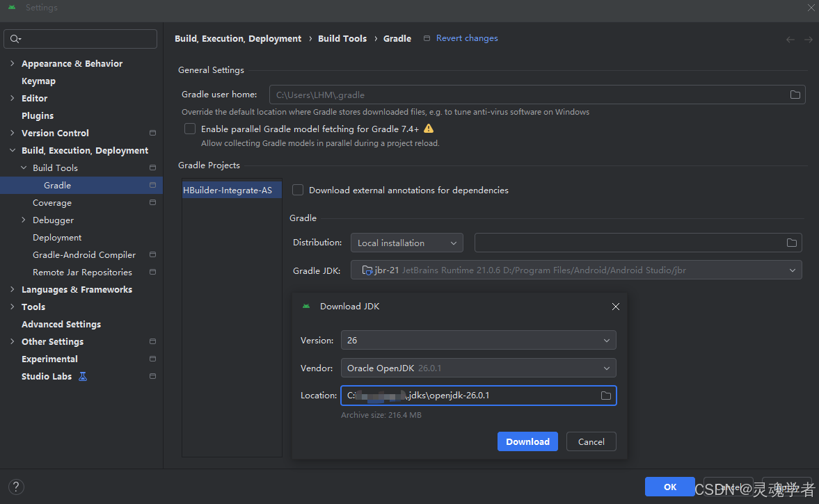Cancel the Download JDK dialog

591,441
